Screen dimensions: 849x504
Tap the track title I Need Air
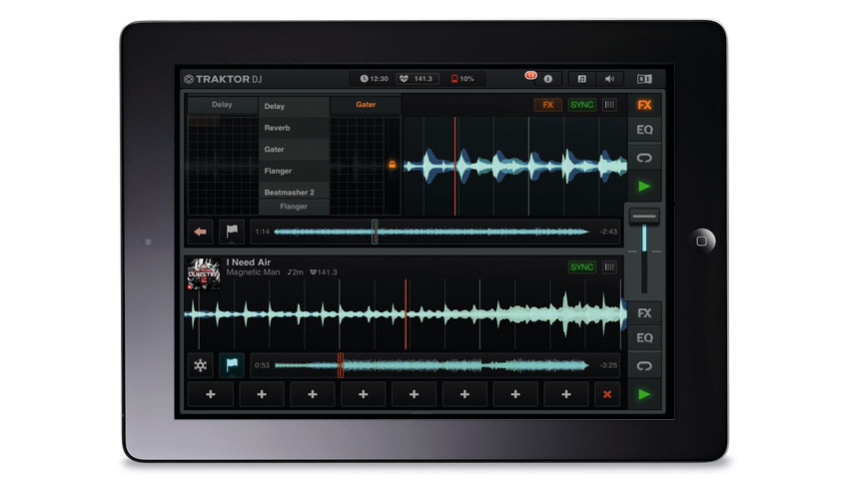pos(249,262)
